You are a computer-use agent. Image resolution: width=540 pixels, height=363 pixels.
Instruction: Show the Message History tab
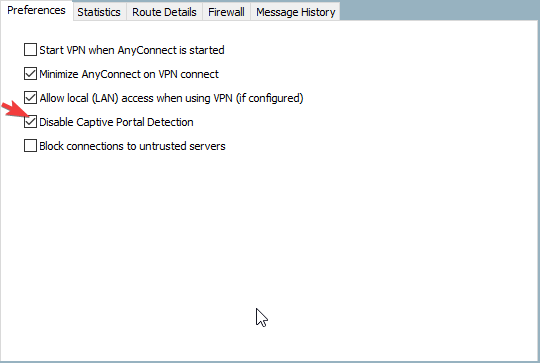pyautogui.click(x=295, y=12)
